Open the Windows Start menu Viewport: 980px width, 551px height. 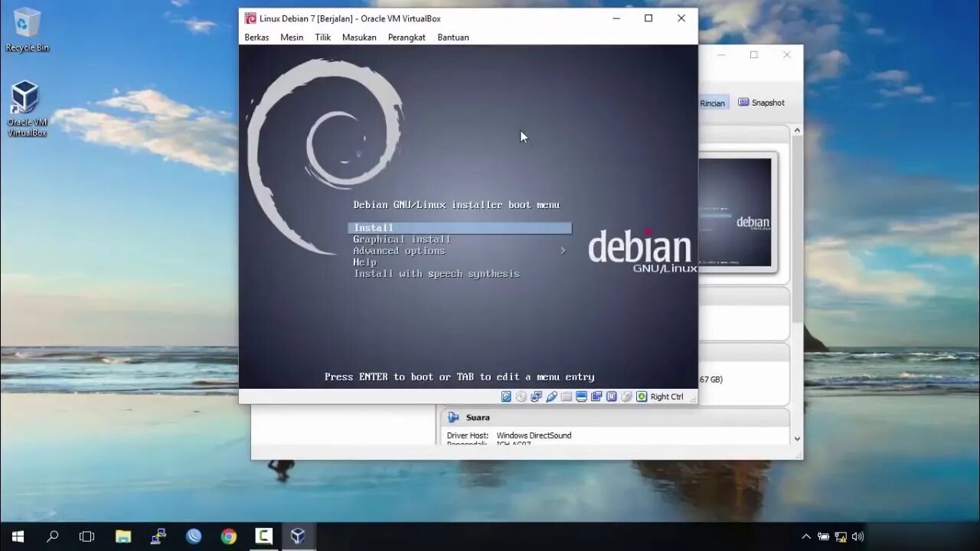[18, 536]
